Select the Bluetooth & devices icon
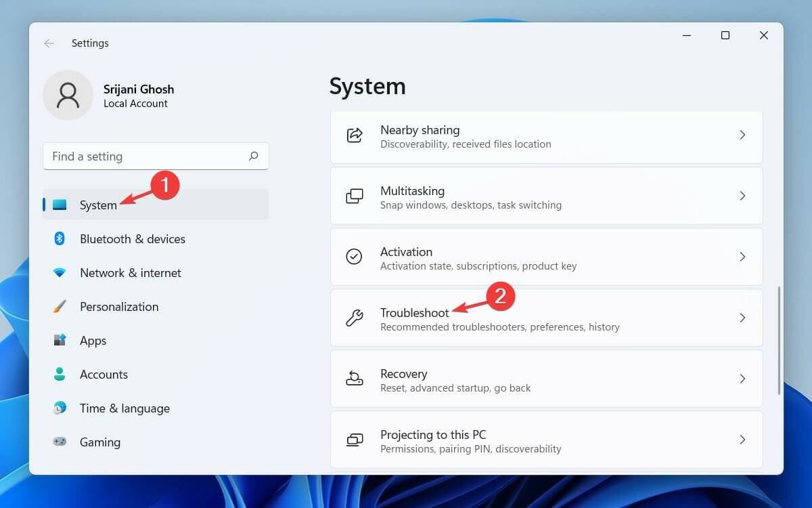This screenshot has height=508, width=812. pos(60,238)
